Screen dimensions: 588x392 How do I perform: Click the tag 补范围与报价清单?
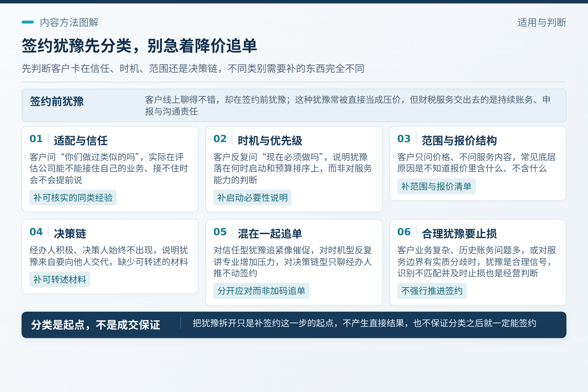point(437,186)
